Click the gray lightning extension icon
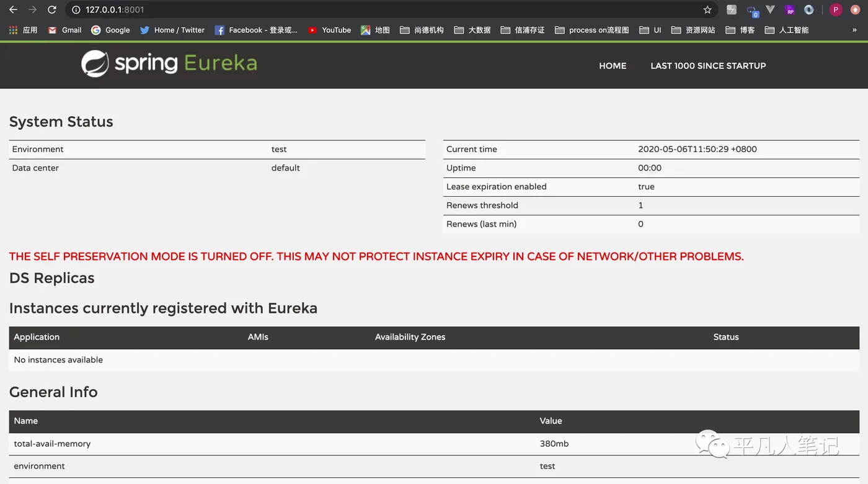 [732, 10]
